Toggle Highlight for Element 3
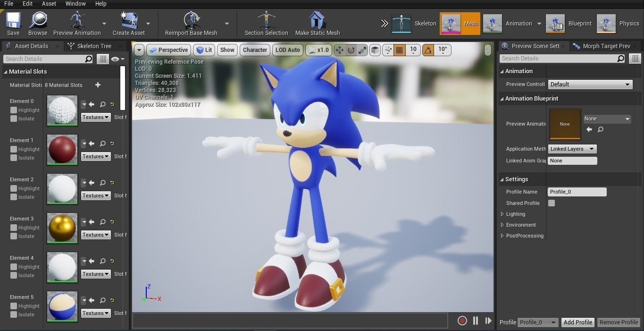This screenshot has width=644, height=331. (x=14, y=228)
